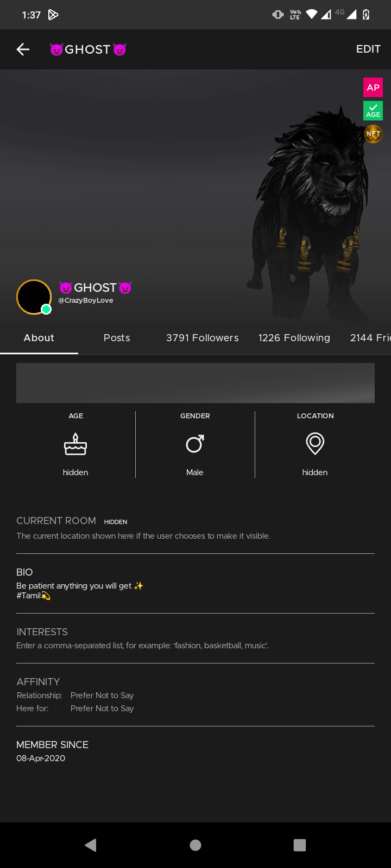The image size is (391, 868).
Task: Tap the @CrazyBoyLove username
Action: coord(86,301)
